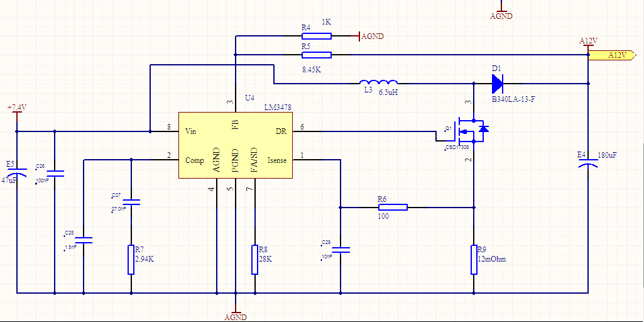Click the Vin pin label on U4

(190, 131)
